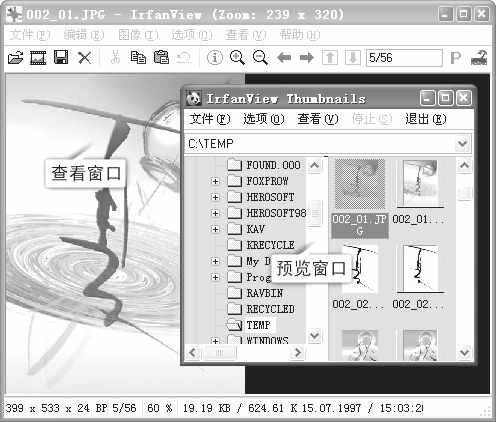Screen dimensions: 496x422
Task: Click the panda icon in Thumbnails title bar
Action: pos(194,98)
